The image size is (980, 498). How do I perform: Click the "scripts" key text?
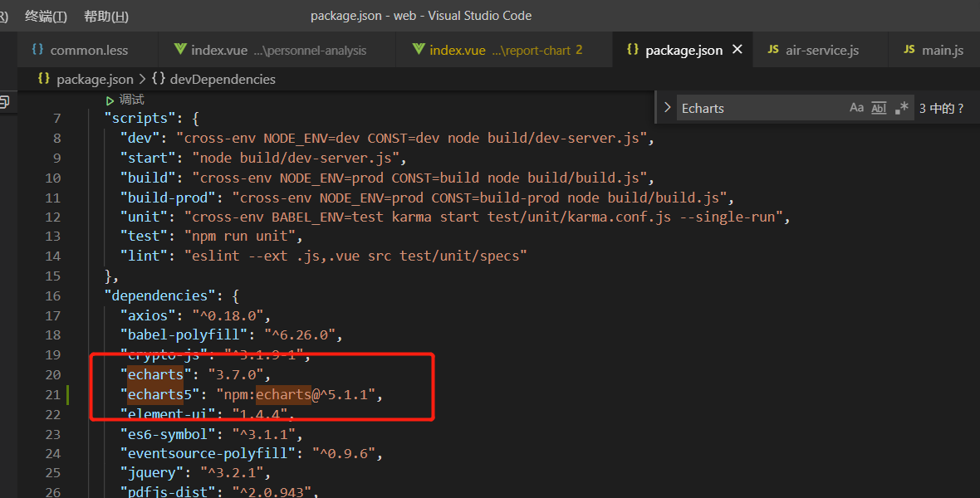(x=140, y=118)
